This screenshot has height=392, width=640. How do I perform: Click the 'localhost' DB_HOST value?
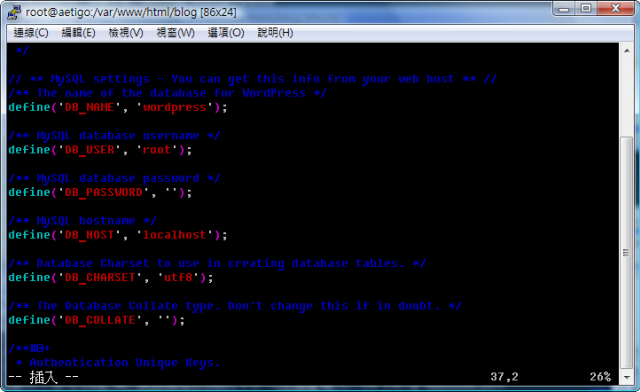tap(175, 235)
